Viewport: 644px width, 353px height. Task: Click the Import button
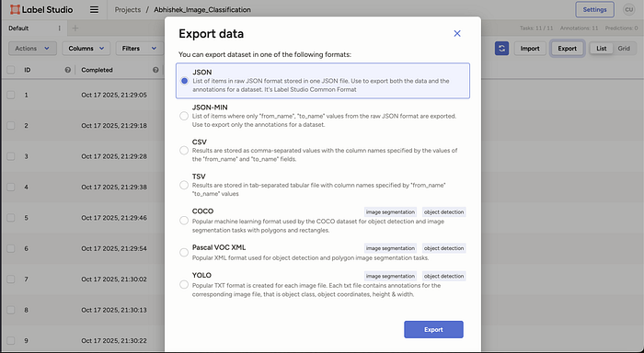tap(530, 49)
